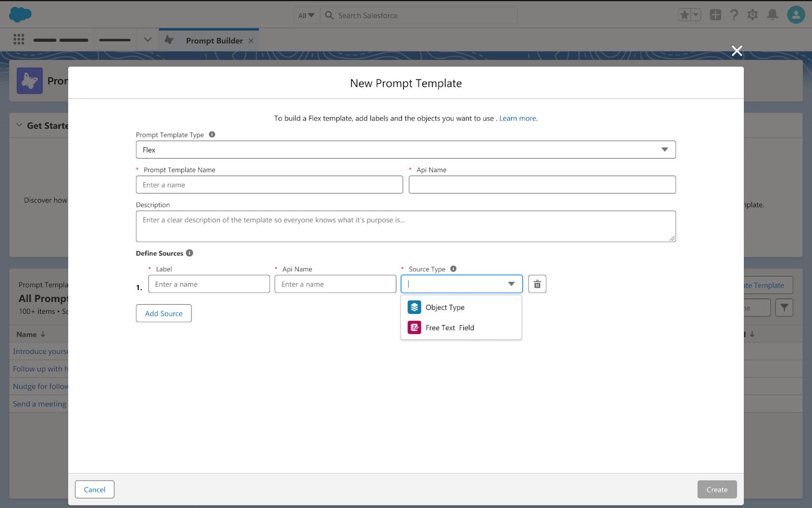The image size is (812, 508).
Task: Collapse the Get Started section chevron
Action: pyautogui.click(x=19, y=125)
